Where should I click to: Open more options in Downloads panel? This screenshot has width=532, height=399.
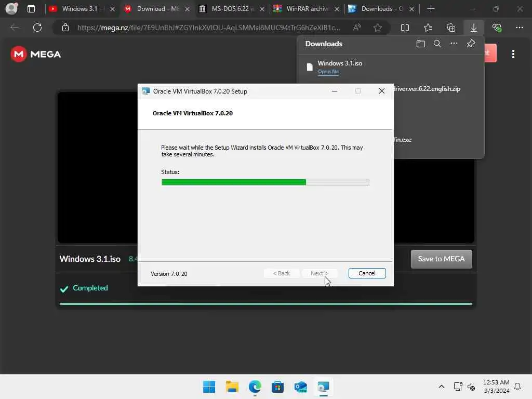[454, 44]
